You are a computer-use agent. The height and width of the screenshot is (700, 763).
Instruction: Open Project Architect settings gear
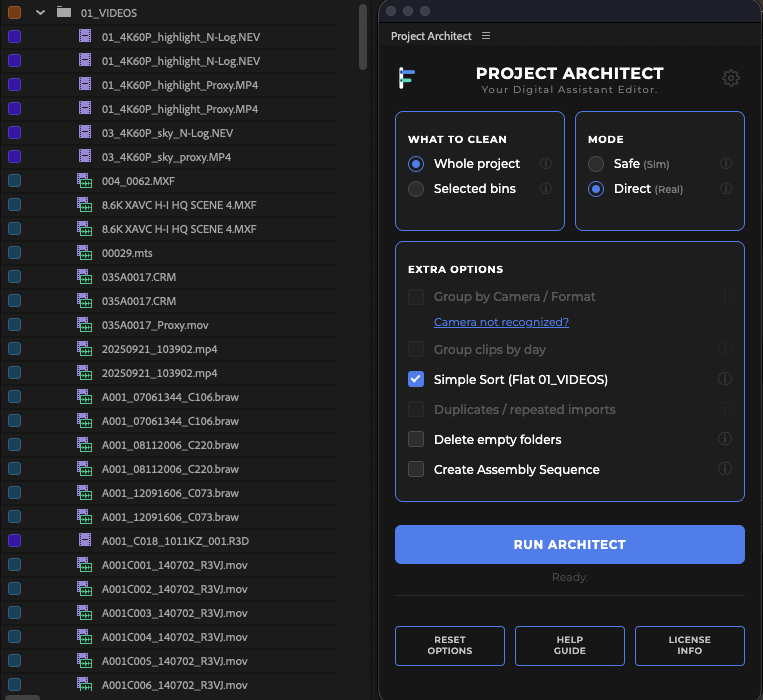click(730, 78)
